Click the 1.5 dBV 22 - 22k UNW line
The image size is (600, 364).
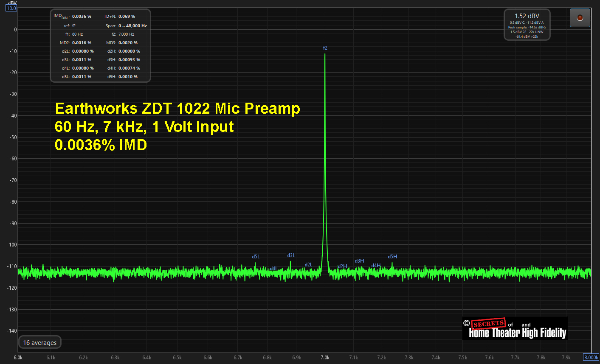[527, 32]
